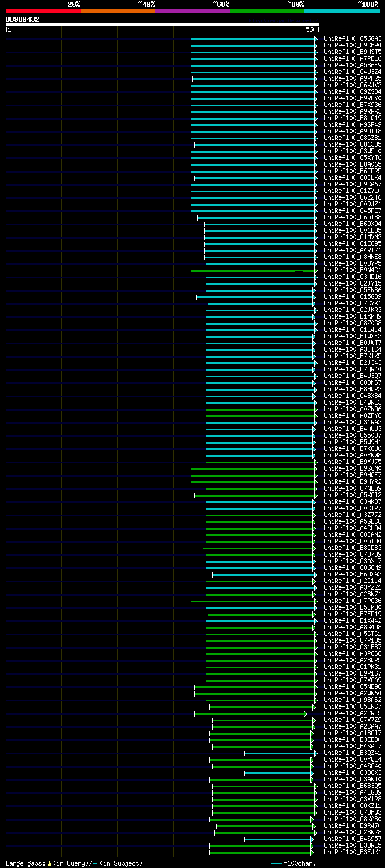Select hit label UniRef100_Q15GD9
This screenshot has width=385, height=868.
353,297
